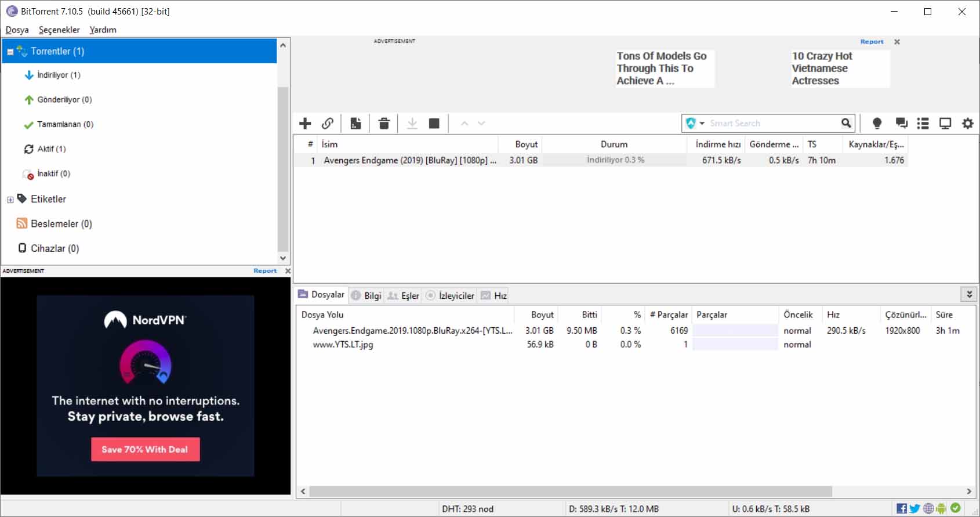This screenshot has width=980, height=517.
Task: Click the chat bubbles icon in toolbar
Action: pyautogui.click(x=901, y=123)
